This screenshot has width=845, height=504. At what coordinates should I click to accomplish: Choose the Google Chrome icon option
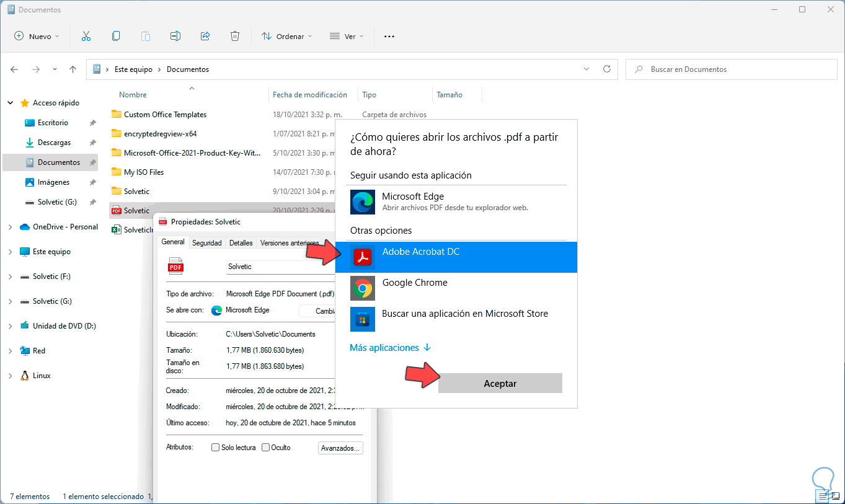pos(363,288)
